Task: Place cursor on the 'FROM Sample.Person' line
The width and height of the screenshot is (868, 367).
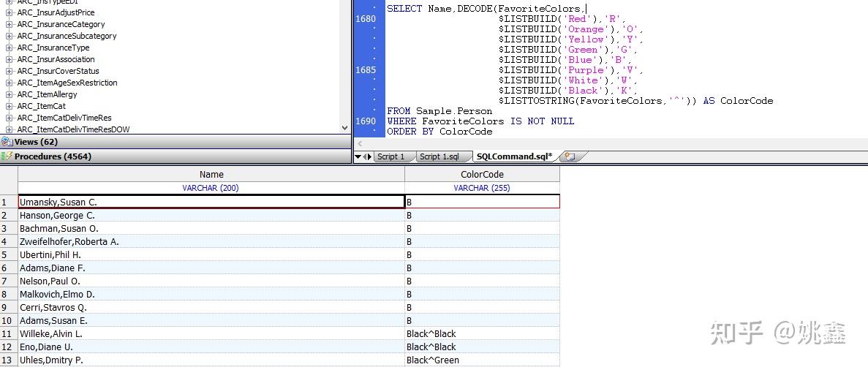Action: 439,111
